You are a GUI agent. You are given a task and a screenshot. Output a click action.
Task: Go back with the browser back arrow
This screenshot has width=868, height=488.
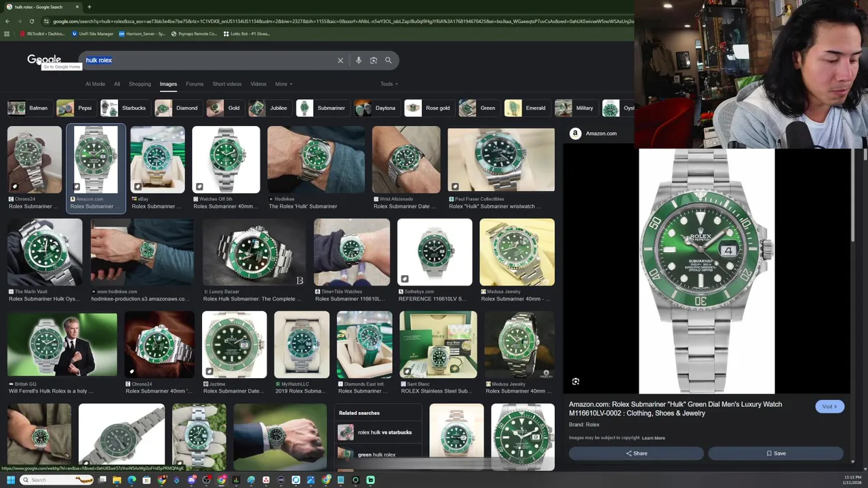point(7,21)
